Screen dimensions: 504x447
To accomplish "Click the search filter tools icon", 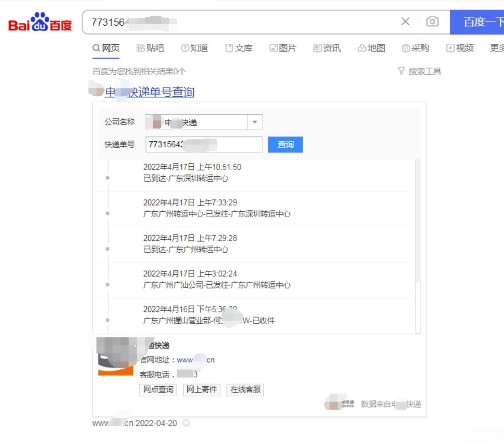I will tap(401, 71).
